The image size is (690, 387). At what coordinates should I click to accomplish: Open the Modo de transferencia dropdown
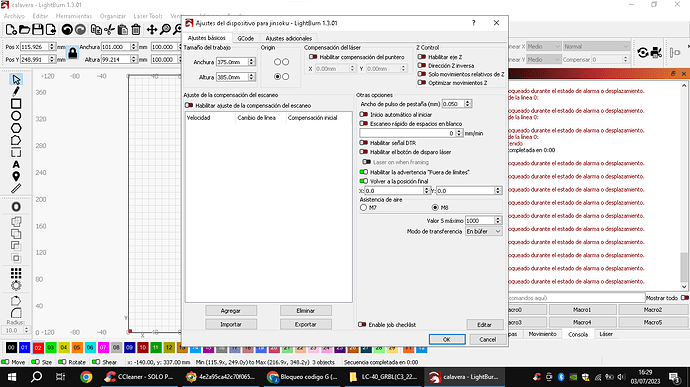coord(484,231)
